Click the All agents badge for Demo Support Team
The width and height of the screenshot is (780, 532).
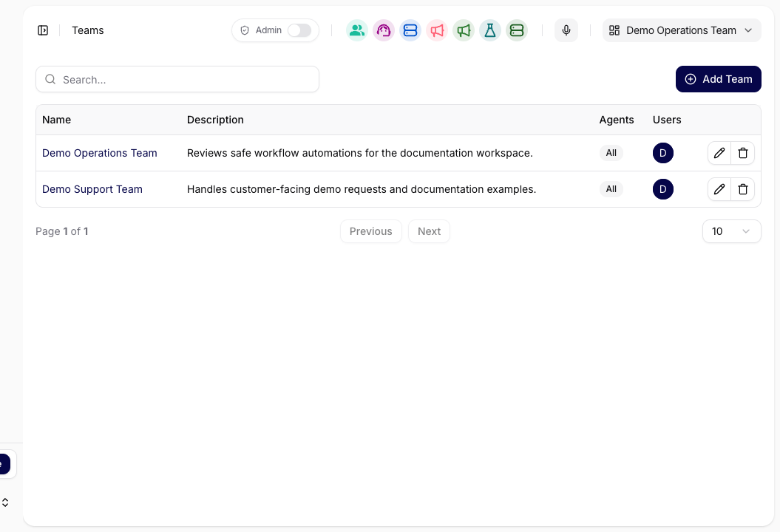(611, 189)
